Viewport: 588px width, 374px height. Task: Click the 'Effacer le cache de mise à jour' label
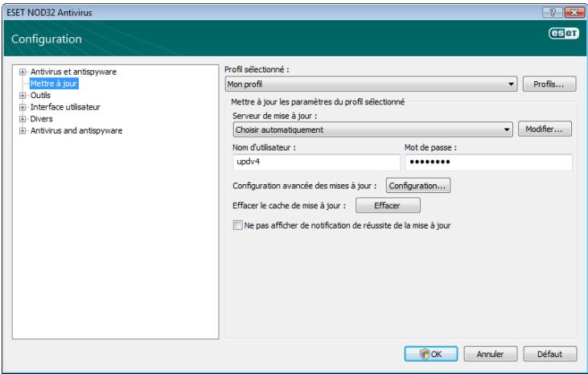pos(289,206)
